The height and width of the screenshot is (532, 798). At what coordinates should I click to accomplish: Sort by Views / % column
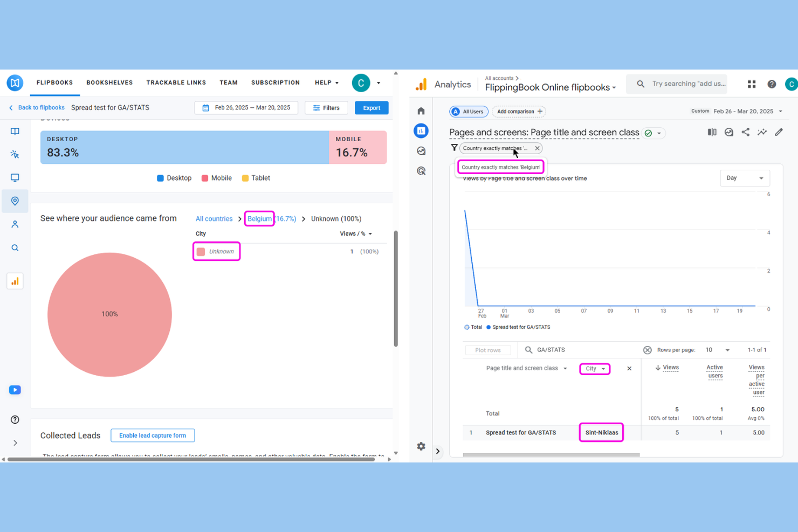[x=356, y=234]
